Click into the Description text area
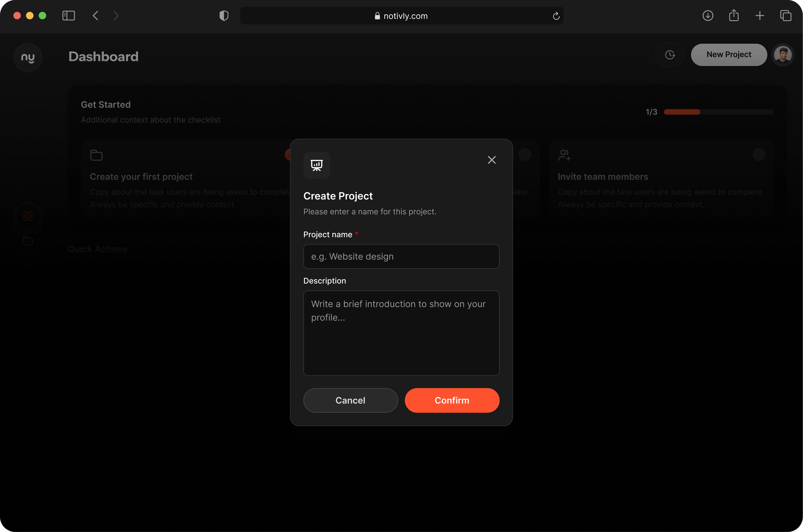The image size is (803, 532). pos(401,333)
